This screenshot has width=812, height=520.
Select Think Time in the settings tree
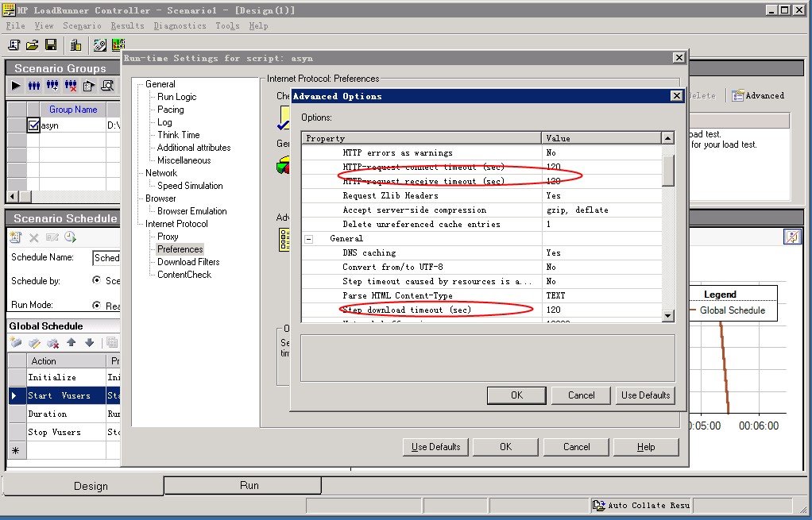coord(179,135)
